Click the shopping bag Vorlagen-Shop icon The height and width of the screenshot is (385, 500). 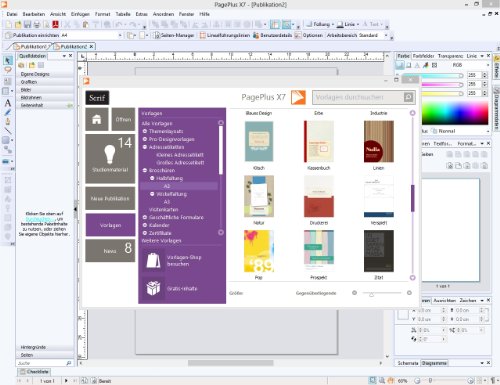pos(153,260)
